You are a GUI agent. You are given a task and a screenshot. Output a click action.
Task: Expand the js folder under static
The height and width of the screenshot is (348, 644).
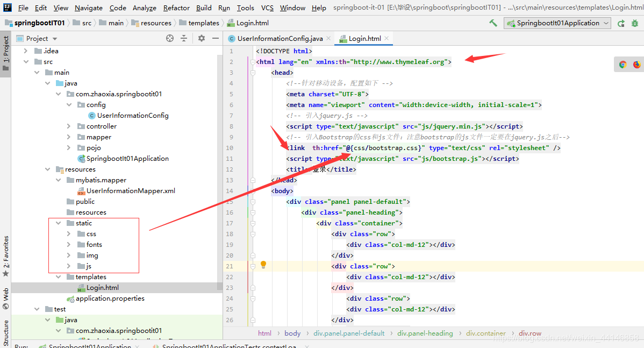click(x=69, y=266)
